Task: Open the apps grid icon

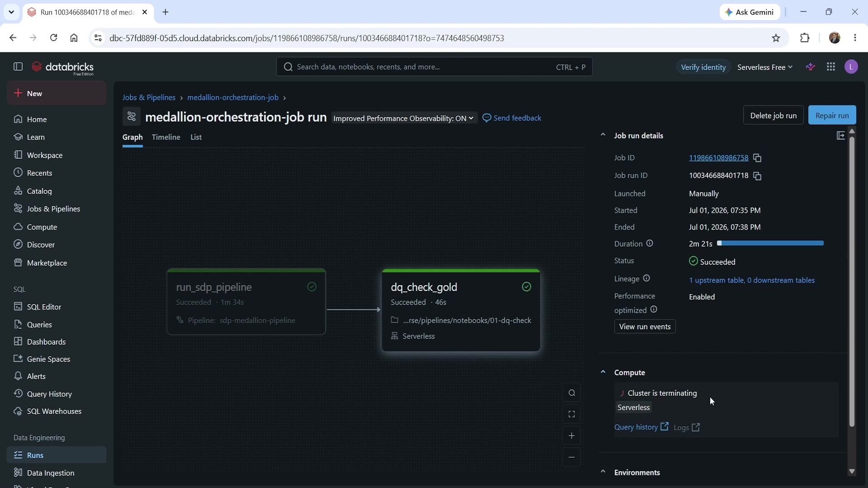Action: pyautogui.click(x=831, y=67)
